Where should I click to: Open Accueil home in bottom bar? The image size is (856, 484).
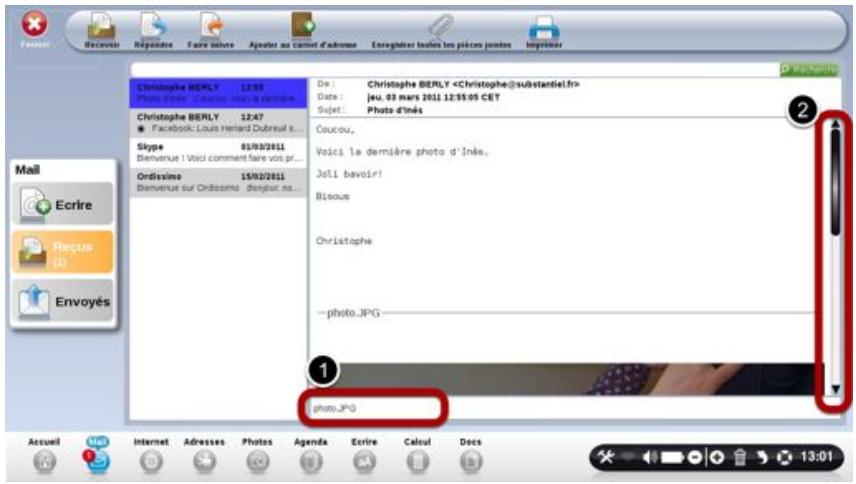(44, 456)
